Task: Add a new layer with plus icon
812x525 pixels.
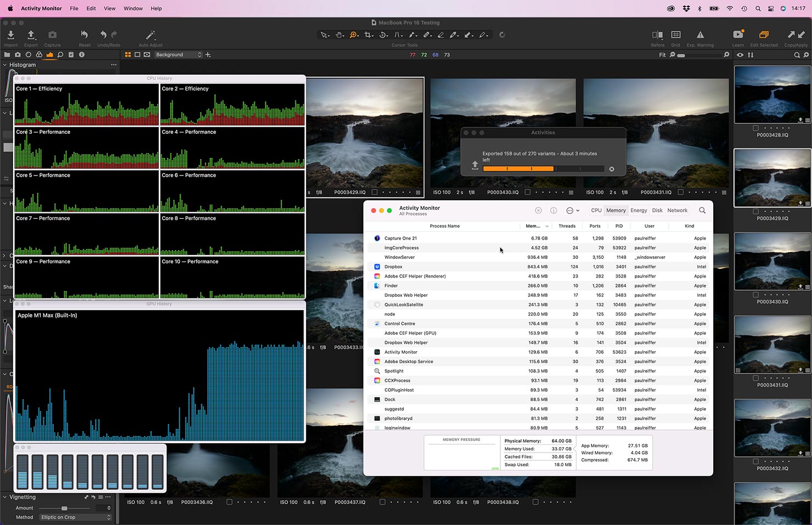Action: coord(208,55)
